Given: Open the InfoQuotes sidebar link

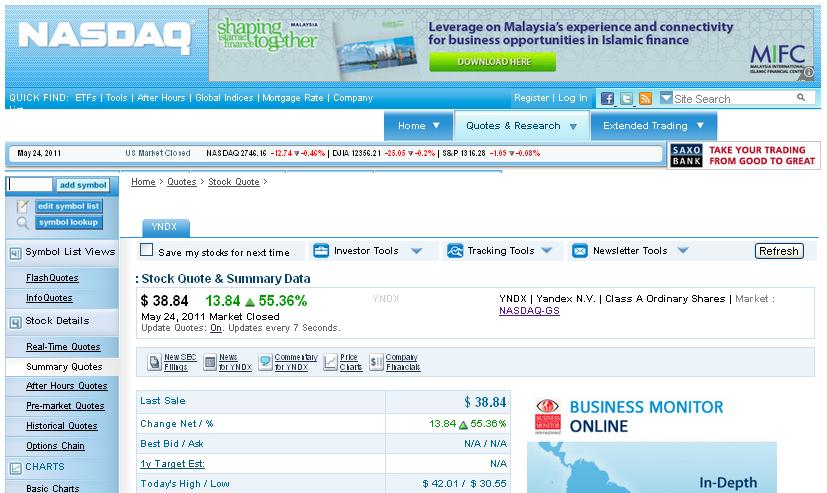Looking at the screenshot, I should tap(49, 298).
